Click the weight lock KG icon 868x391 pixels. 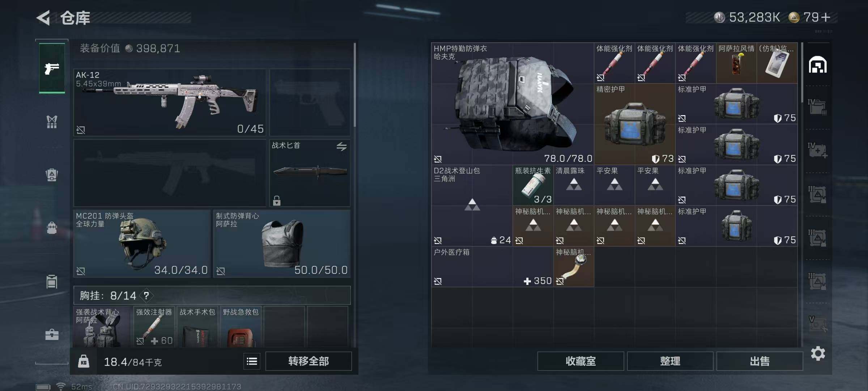click(84, 361)
